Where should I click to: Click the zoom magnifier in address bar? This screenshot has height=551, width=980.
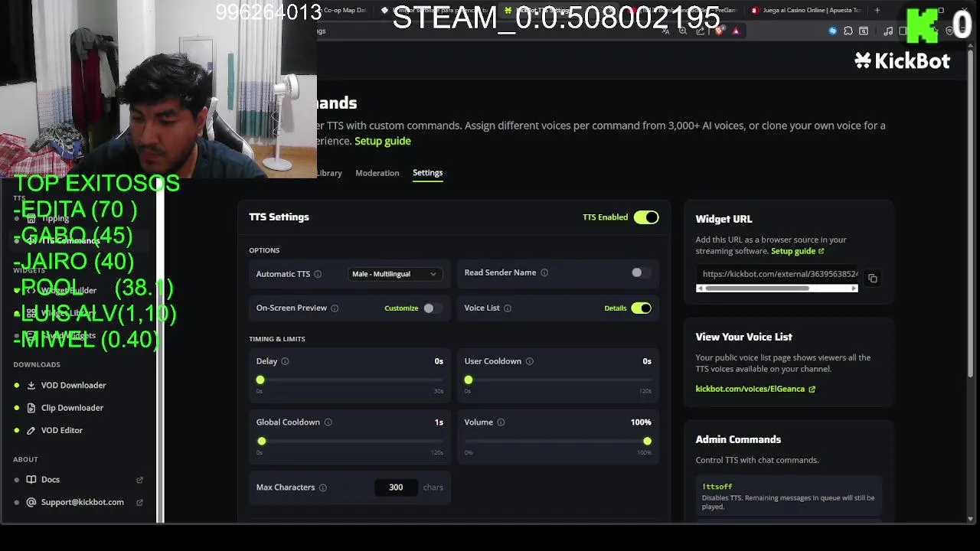pyautogui.click(x=683, y=31)
